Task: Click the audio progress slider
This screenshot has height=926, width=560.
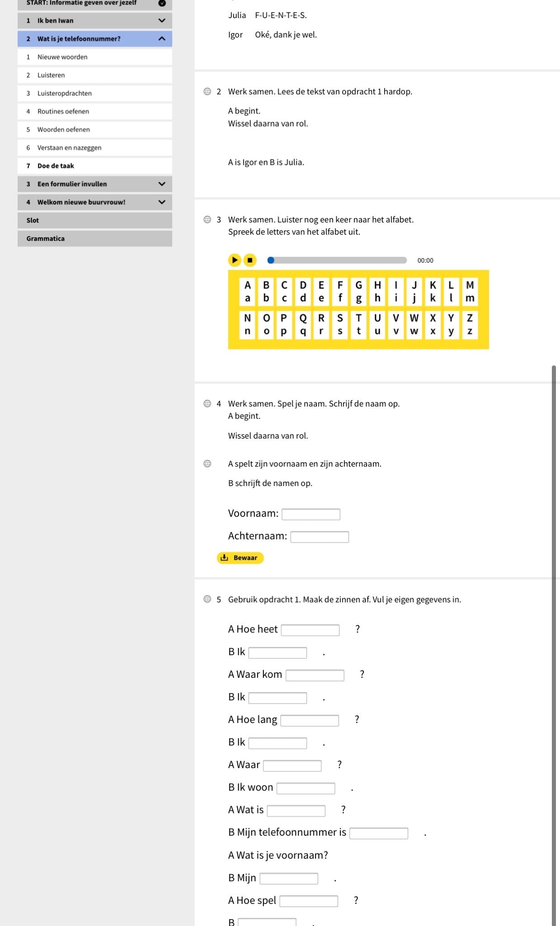Action: pos(338,260)
